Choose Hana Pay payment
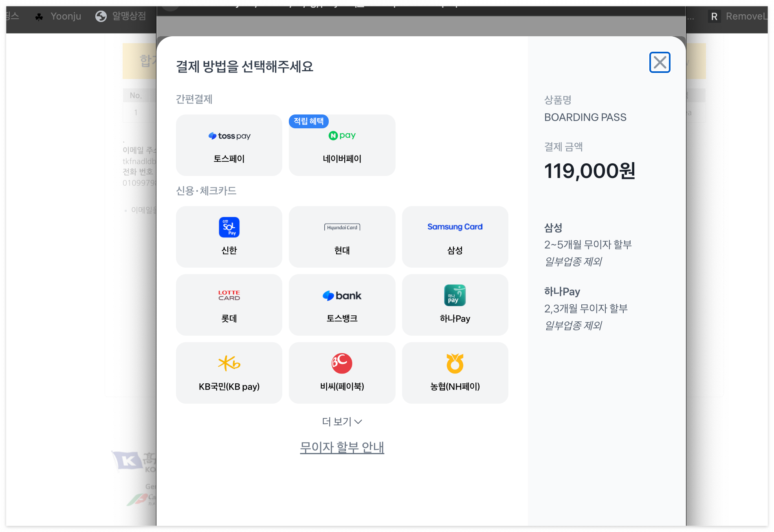The image size is (774, 532). tap(455, 305)
